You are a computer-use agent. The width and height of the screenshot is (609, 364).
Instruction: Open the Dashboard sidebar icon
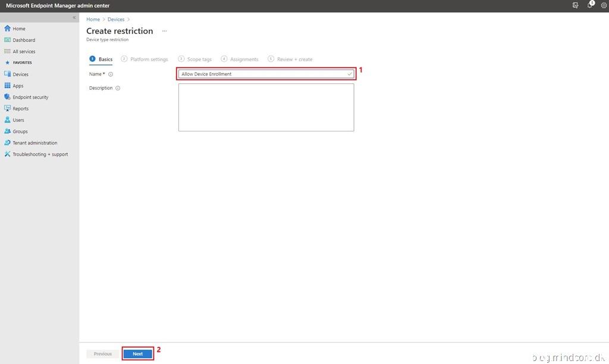click(8, 40)
